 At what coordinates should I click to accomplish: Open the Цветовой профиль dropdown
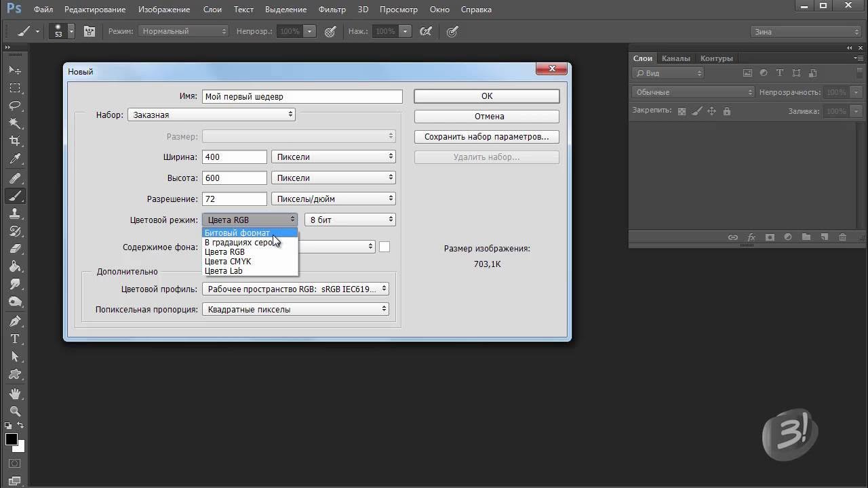296,289
